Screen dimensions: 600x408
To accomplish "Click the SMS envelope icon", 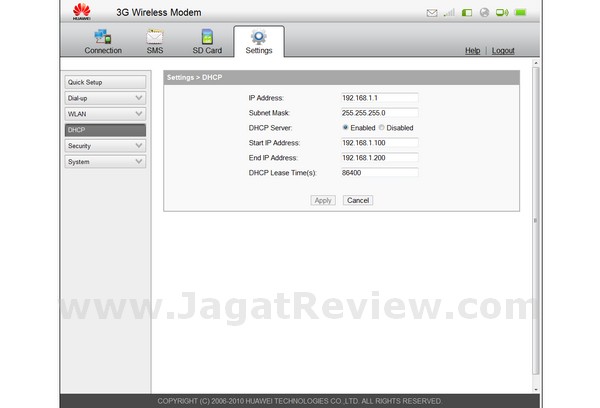I will (x=155, y=37).
